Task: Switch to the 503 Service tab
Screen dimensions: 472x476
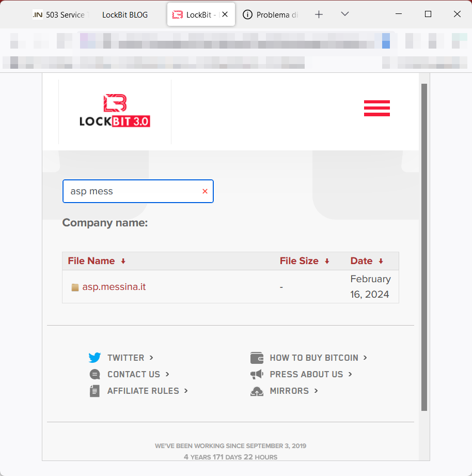Action: 59,14
